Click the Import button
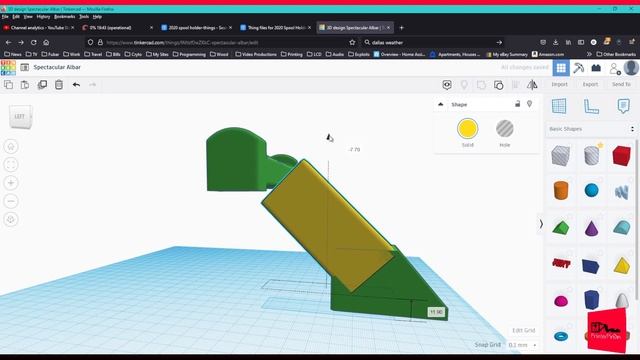This screenshot has width=640, height=360. point(559,84)
